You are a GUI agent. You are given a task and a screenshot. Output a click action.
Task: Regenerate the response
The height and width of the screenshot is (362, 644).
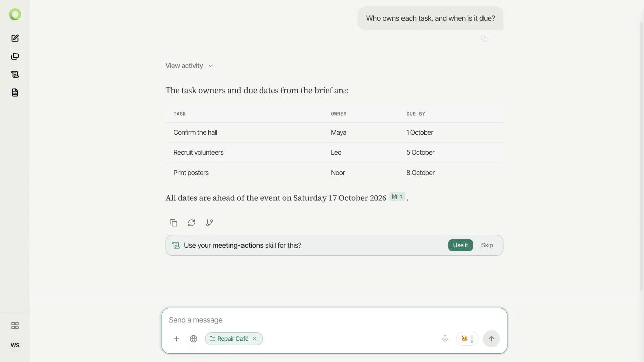[x=191, y=223]
